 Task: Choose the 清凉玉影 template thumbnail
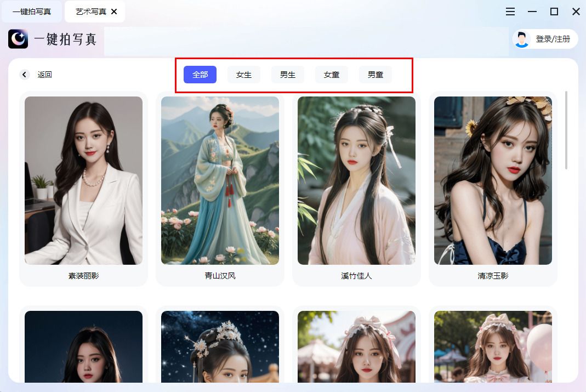point(493,180)
